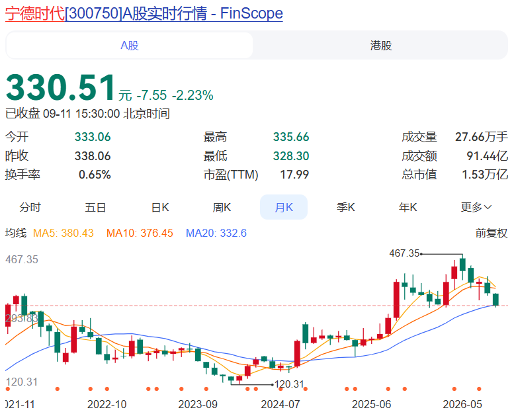Viewport: 516px width, 420px height.
Task: Select the 日K chart period
Action: click(x=160, y=207)
